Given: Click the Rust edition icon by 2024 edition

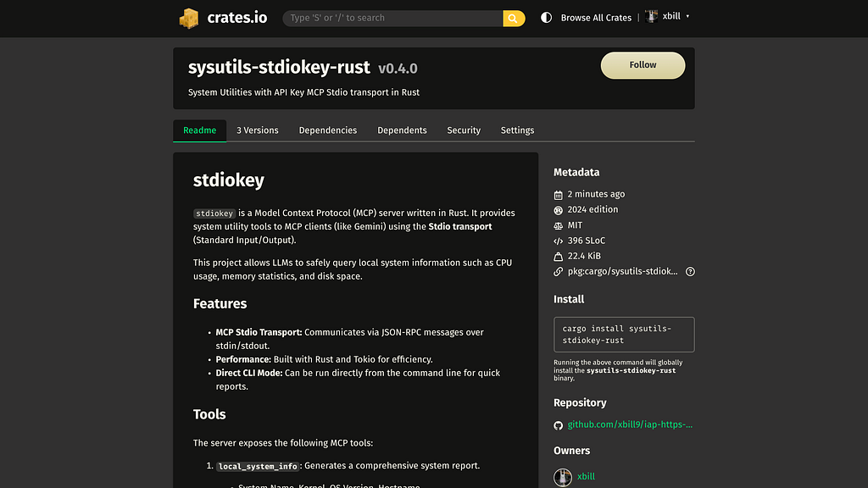Looking at the screenshot, I should coord(558,210).
